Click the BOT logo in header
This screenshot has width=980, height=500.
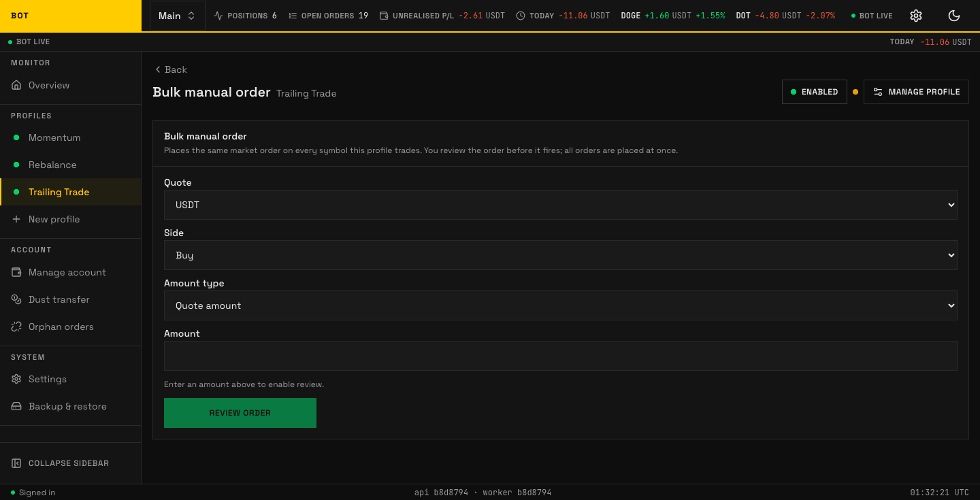[x=20, y=16]
